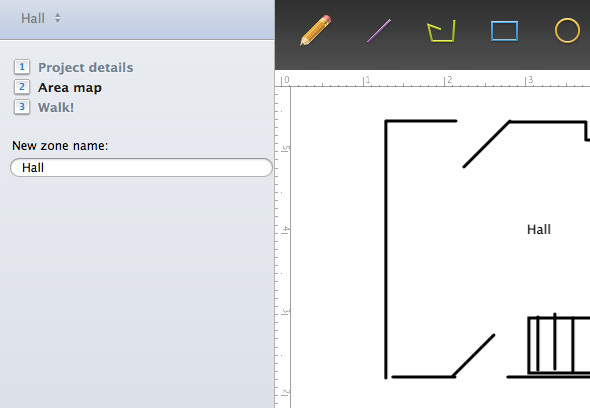Select the Pencil freehand drawing tool
Image resolution: width=590 pixels, height=408 pixels.
pyautogui.click(x=315, y=30)
